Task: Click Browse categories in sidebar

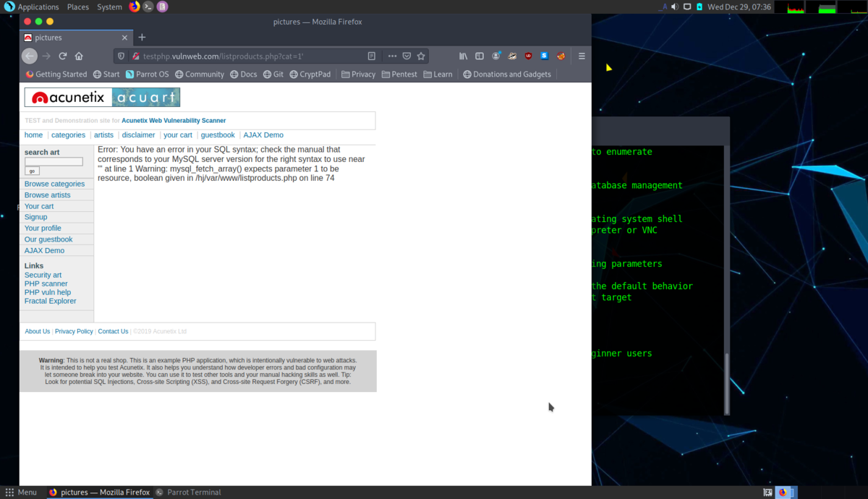Action: click(54, 184)
